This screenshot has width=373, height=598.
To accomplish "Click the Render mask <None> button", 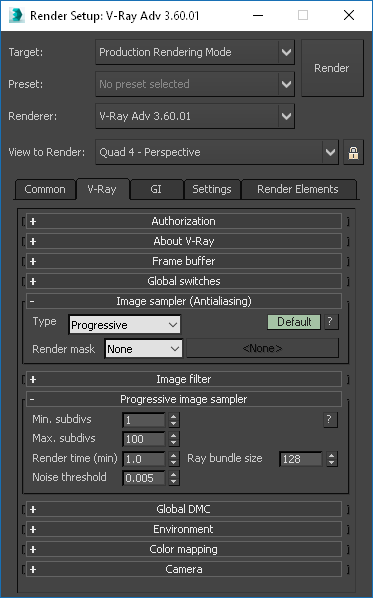I will coord(262,348).
